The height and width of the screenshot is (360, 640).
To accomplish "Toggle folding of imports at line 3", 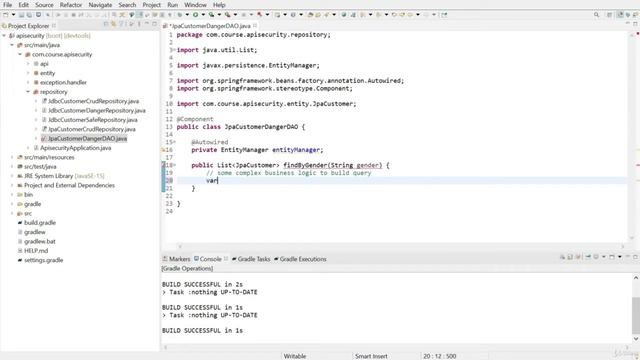I will (x=174, y=50).
